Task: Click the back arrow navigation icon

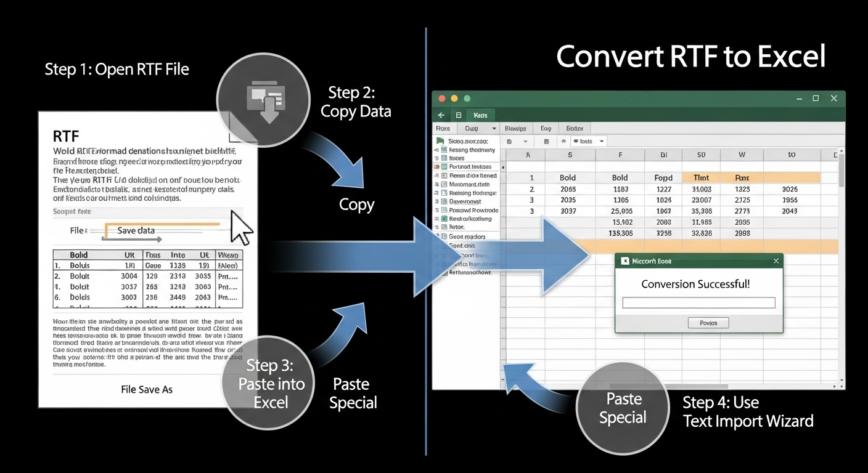Action: [441, 115]
